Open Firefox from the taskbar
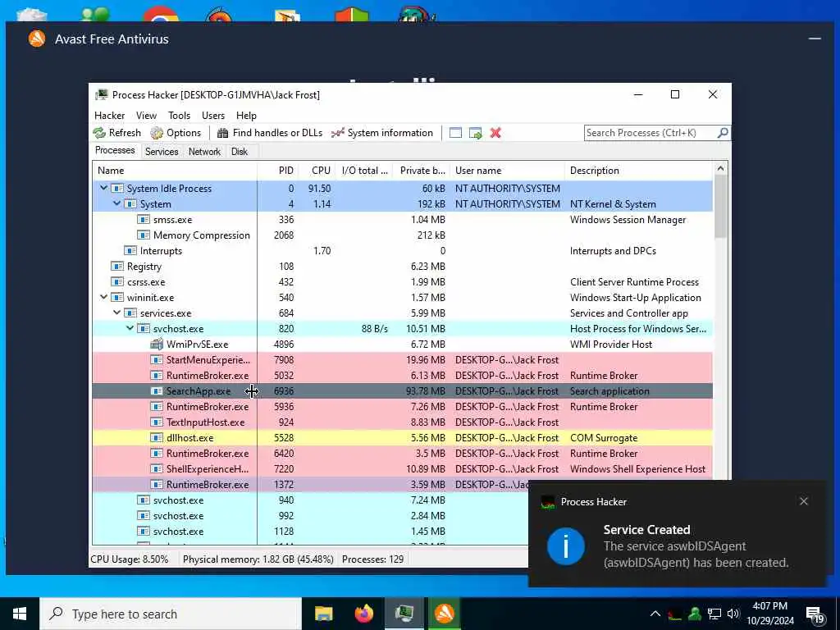This screenshot has width=840, height=630. [363, 614]
